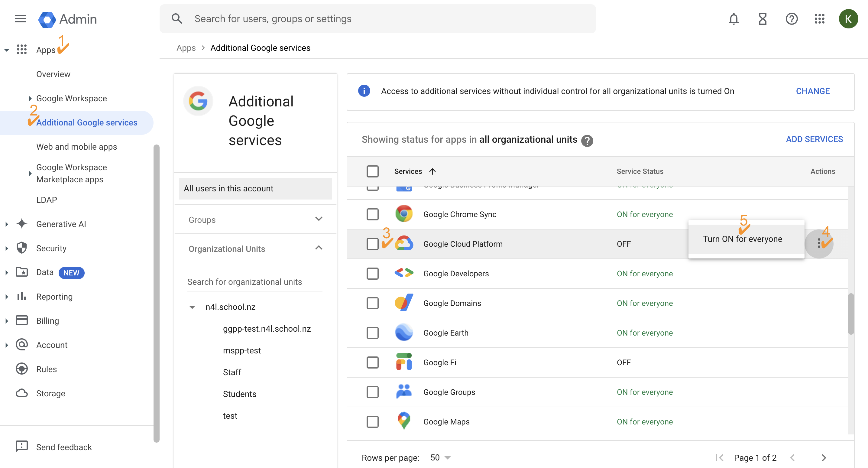Expand the Groups section
Viewport: 868px width, 468px height.
click(x=319, y=219)
